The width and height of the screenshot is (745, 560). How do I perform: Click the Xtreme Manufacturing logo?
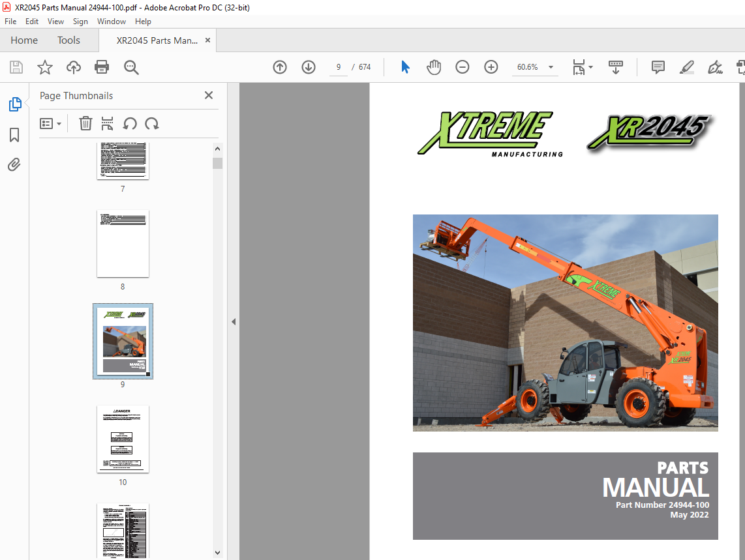[x=490, y=134]
